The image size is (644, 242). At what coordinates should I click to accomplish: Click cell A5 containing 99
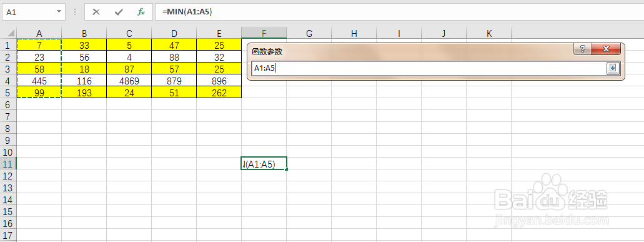[x=39, y=93]
